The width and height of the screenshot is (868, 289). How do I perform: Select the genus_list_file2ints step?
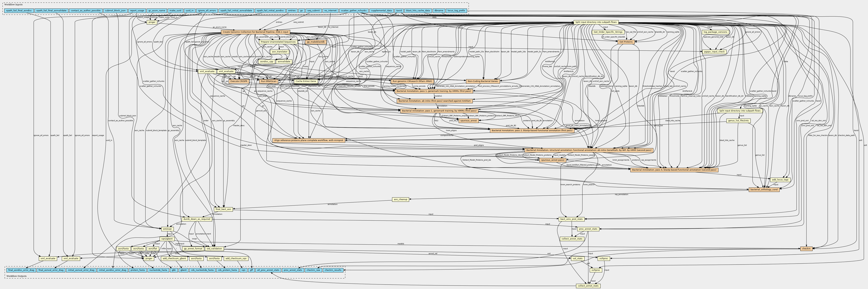point(738,121)
